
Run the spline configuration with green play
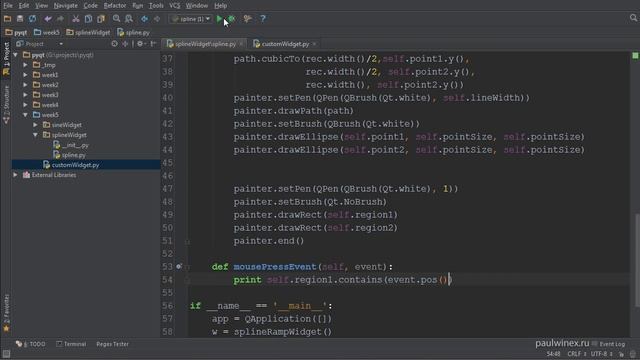point(219,19)
